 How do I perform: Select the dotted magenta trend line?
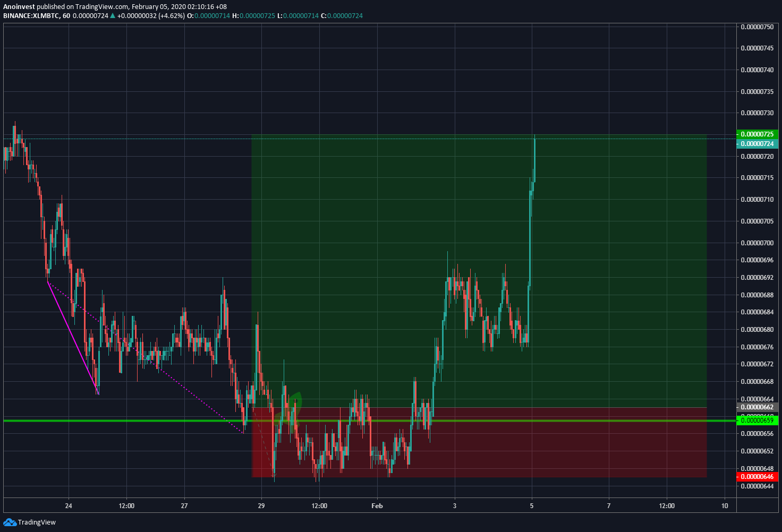(x=146, y=357)
